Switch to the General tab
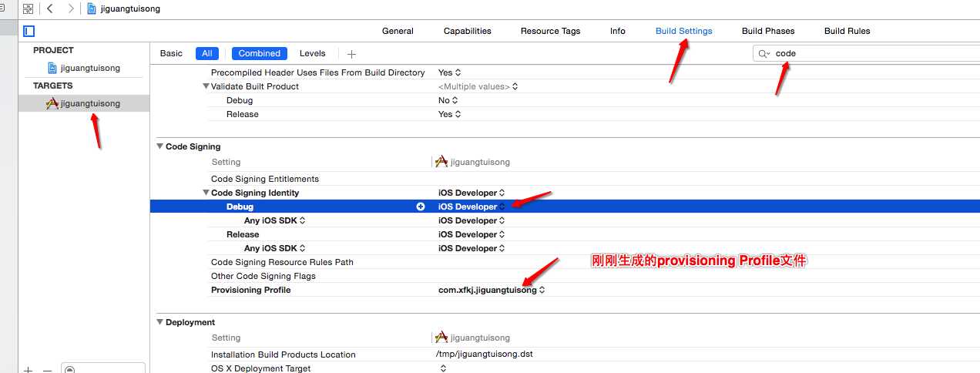Screen dimensions: 980x373 [398, 31]
